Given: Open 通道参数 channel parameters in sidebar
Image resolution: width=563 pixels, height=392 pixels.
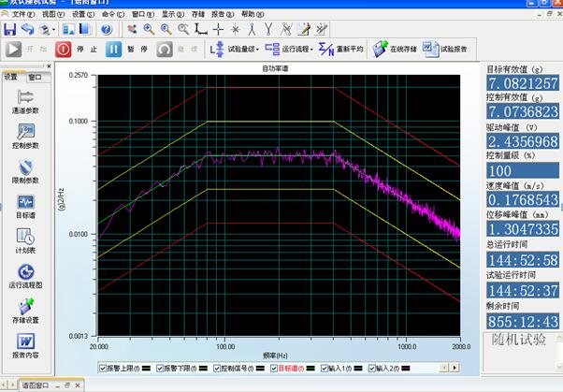Looking at the screenshot, I should (x=25, y=102).
